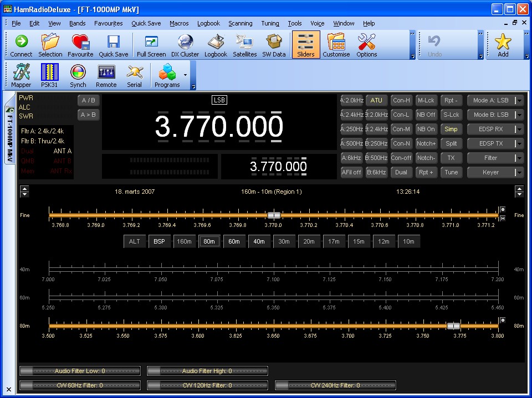
Task: Open the DX Cluster globe icon
Action: point(185,45)
